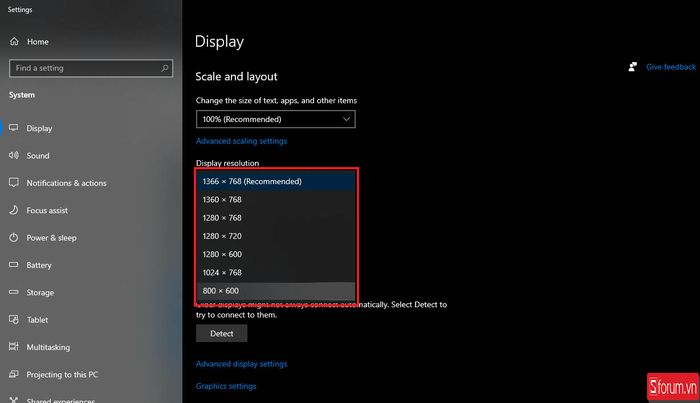
Task: Select 1280 × 768 resolution
Action: click(x=276, y=218)
